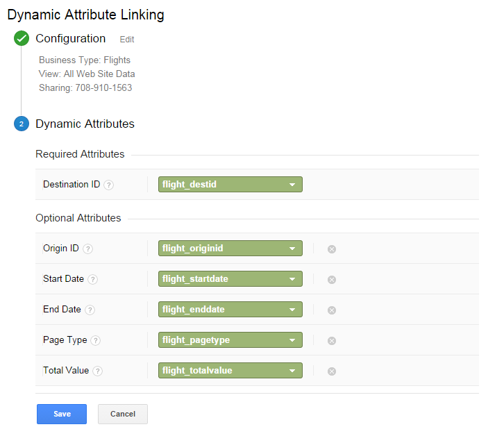This screenshot has height=436, width=504.
Task: Click the Total Value help icon
Action: point(98,371)
